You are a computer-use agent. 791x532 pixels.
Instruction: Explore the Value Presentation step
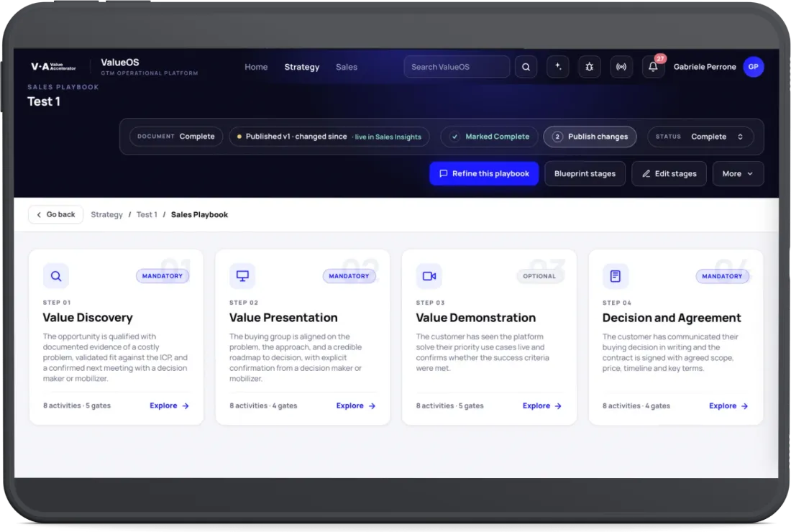[356, 406]
